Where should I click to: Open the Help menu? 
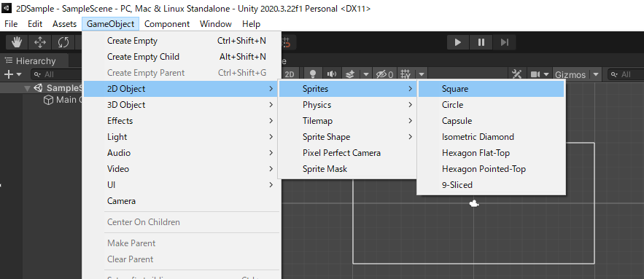tap(252, 24)
